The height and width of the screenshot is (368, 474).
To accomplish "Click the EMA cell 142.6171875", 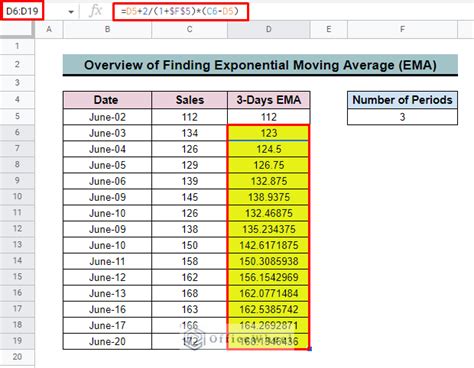I will pos(269,245).
